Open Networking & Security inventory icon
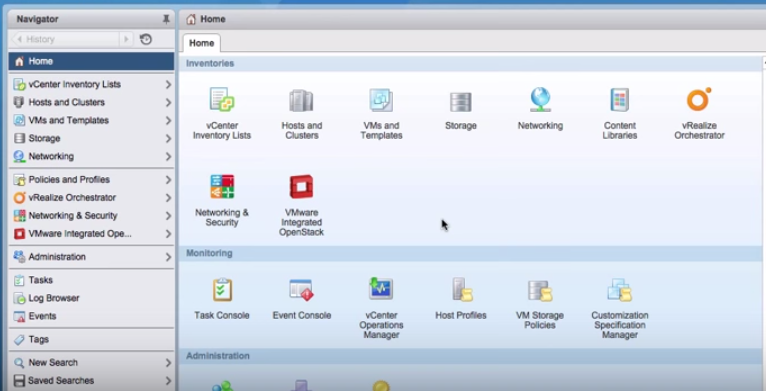The image size is (766, 391). pyautogui.click(x=222, y=187)
